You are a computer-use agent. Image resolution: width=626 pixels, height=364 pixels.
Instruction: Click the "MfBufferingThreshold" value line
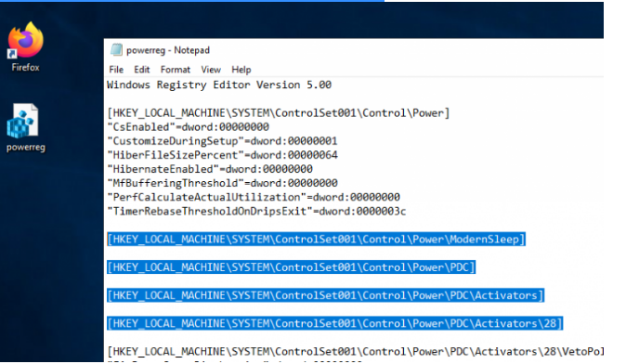tap(222, 183)
